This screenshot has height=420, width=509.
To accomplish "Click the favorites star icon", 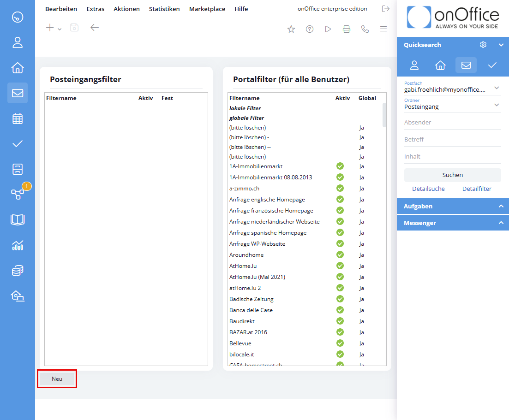I will (291, 29).
